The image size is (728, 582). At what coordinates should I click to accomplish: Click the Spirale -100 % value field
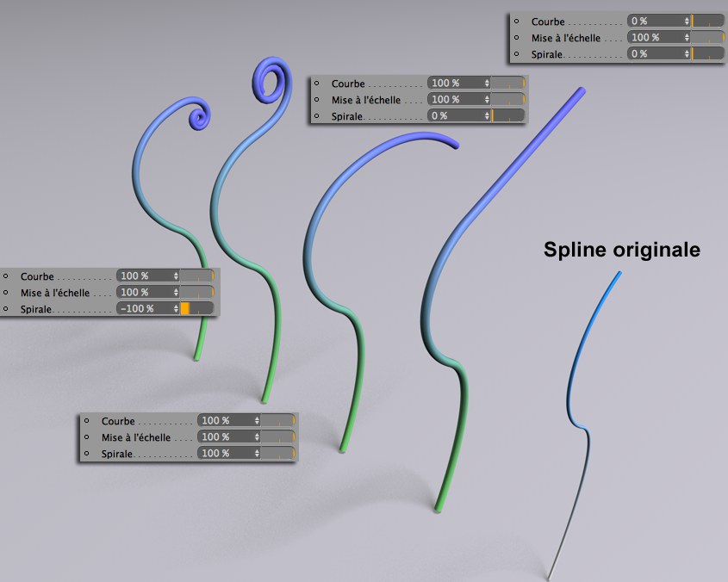click(x=145, y=308)
